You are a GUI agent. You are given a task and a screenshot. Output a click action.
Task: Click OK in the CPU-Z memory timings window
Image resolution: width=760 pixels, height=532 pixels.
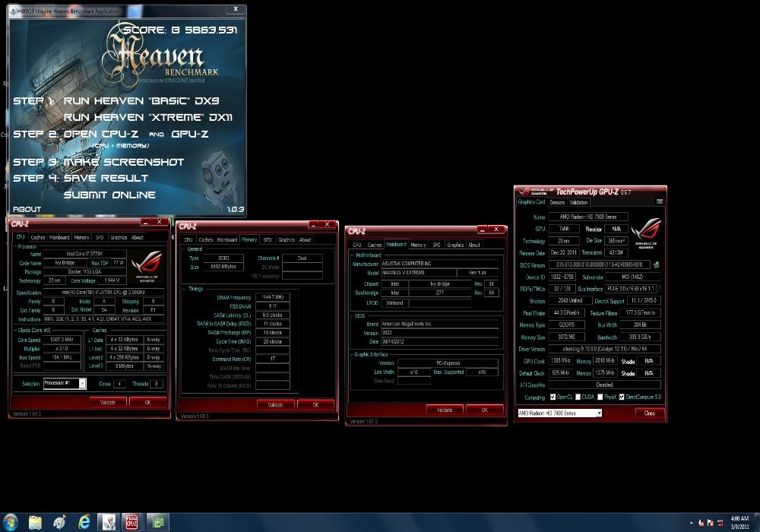pos(315,404)
